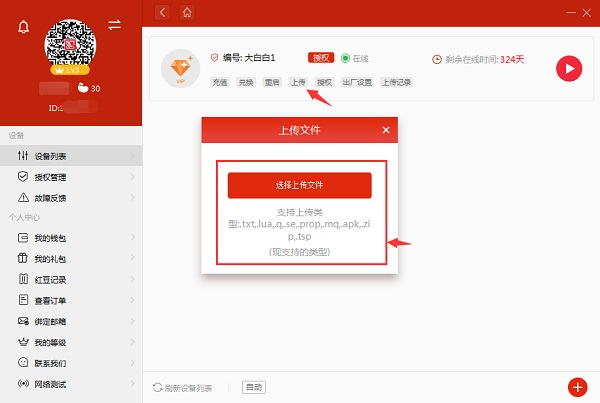Image resolution: width=600 pixels, height=403 pixels.
Task: Click the envelope icon for 绑定邮箱
Action: pos(23,321)
